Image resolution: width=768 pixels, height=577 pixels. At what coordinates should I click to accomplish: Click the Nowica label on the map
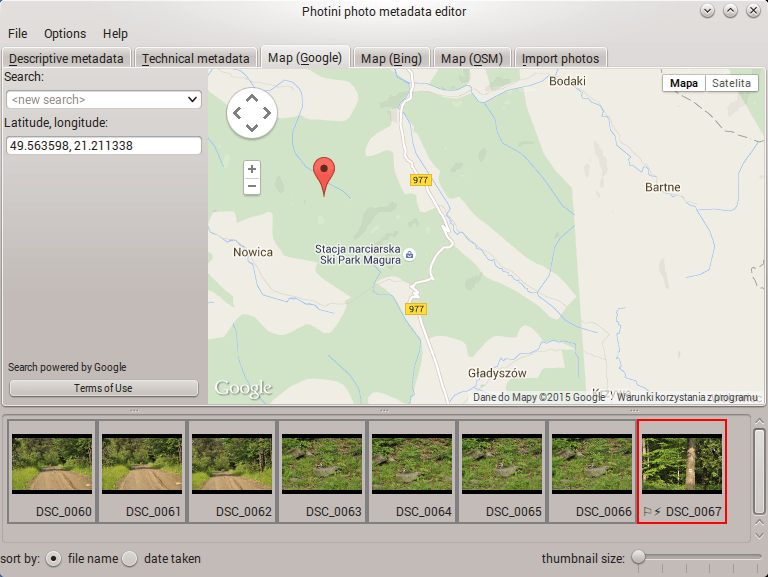pyautogui.click(x=253, y=252)
